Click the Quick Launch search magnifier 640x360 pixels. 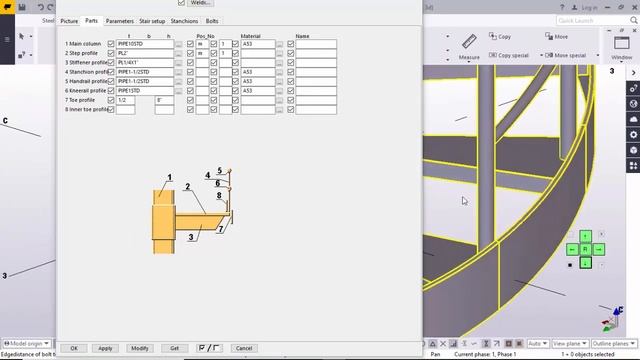[x=633, y=20]
